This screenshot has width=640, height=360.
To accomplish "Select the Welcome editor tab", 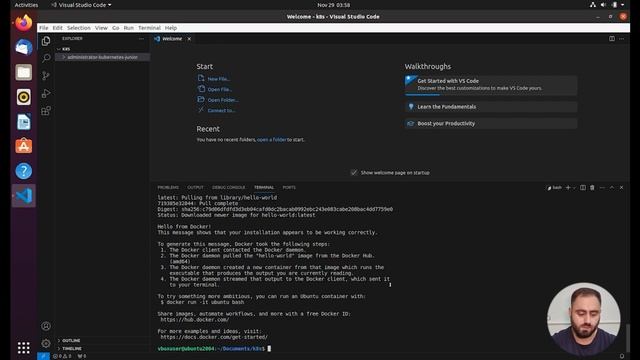I will pyautogui.click(x=172, y=39).
